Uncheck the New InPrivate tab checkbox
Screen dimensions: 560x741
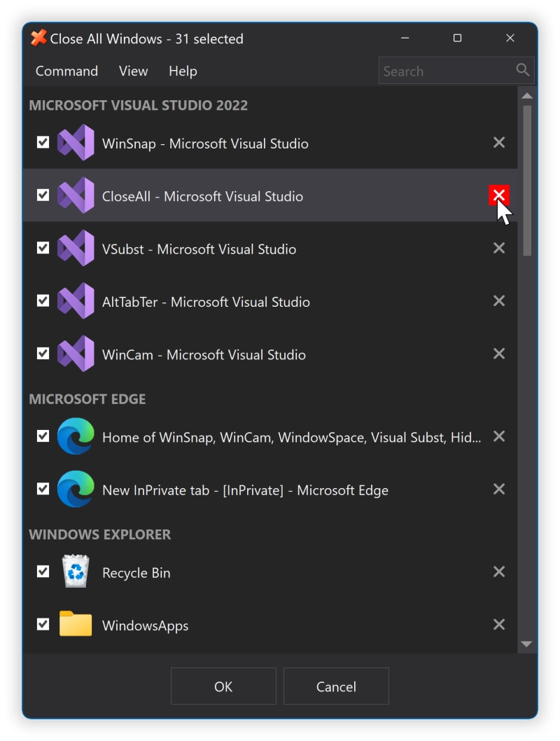43,489
